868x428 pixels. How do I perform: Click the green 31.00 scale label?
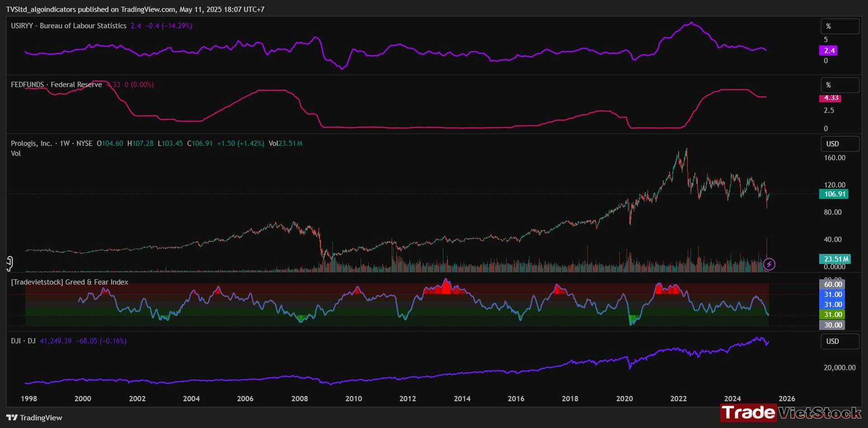pyautogui.click(x=832, y=315)
